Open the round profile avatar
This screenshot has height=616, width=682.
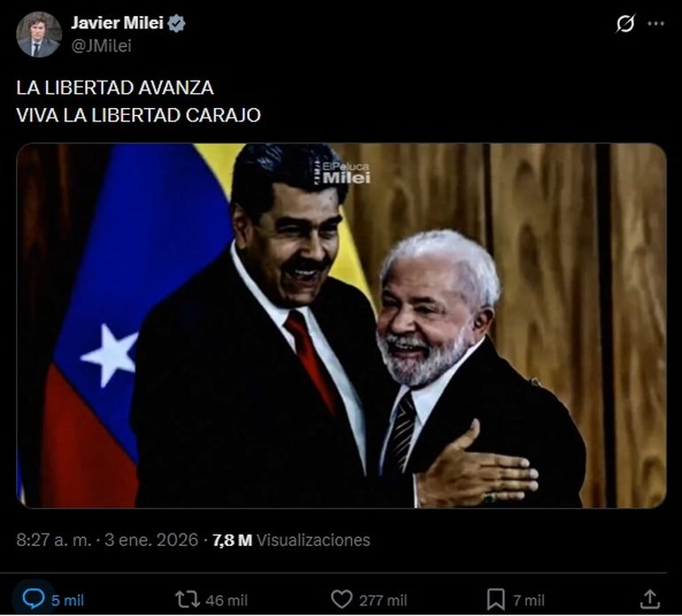[39, 35]
